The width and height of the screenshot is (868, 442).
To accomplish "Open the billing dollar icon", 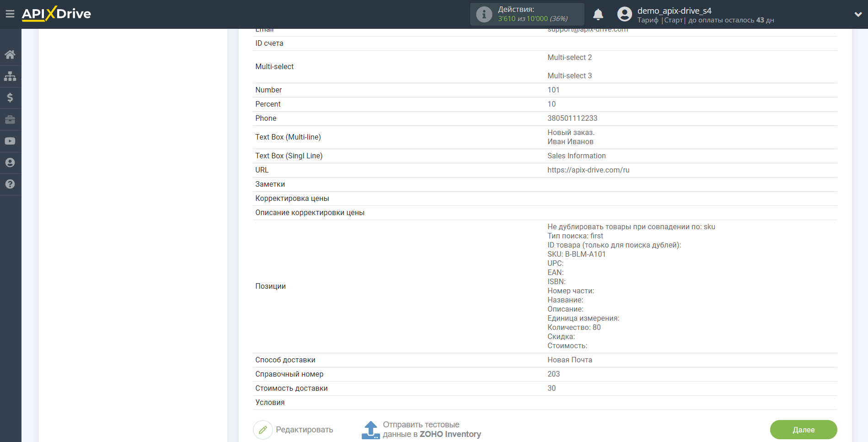I will click(10, 97).
